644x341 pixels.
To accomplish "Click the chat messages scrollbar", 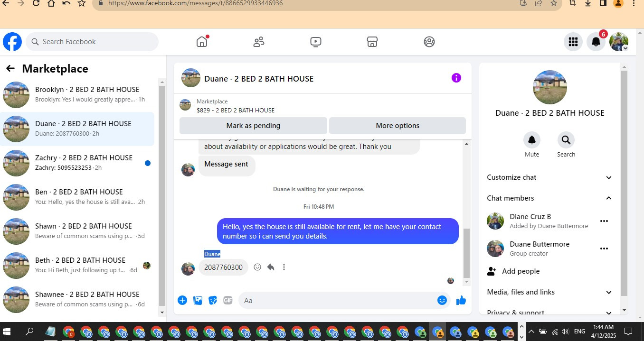I will (x=466, y=253).
